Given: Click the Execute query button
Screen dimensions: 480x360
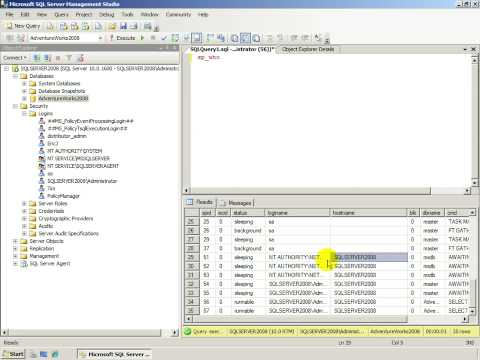Looking at the screenshot, I should pos(122,38).
